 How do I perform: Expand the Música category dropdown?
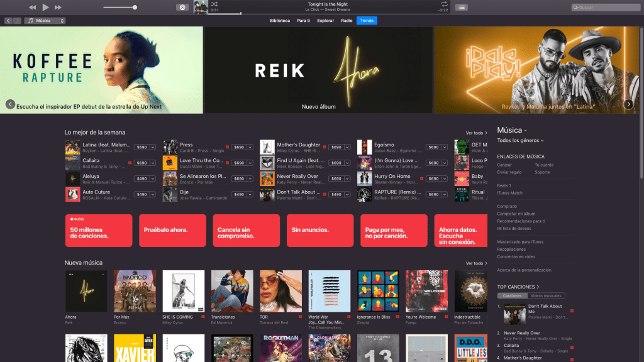pyautogui.click(x=512, y=130)
